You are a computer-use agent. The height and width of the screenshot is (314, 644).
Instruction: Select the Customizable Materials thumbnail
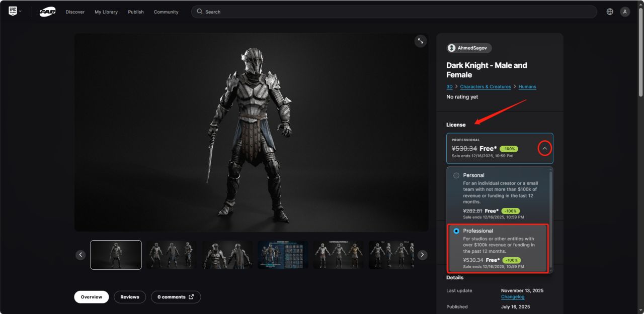tap(339, 255)
